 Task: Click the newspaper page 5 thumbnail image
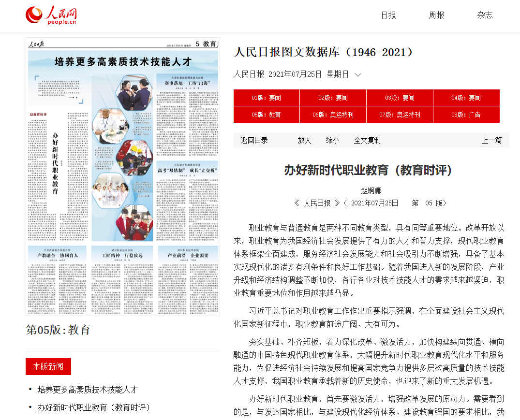[x=123, y=176]
